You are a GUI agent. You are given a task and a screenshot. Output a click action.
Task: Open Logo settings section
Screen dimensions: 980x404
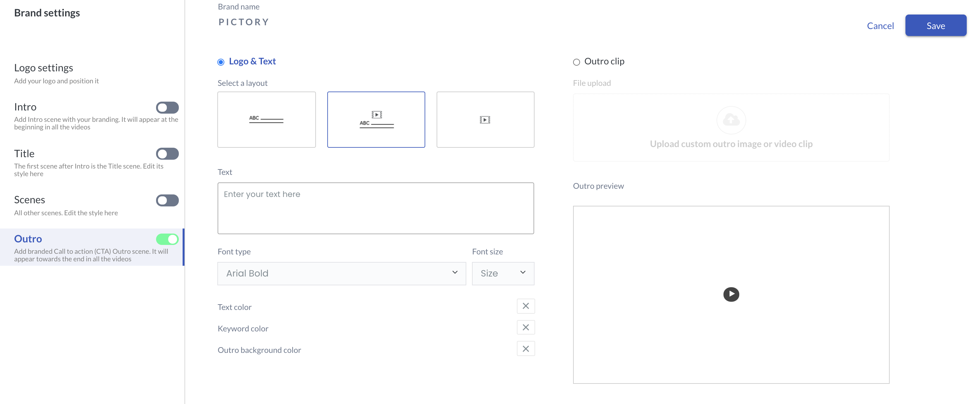(43, 68)
